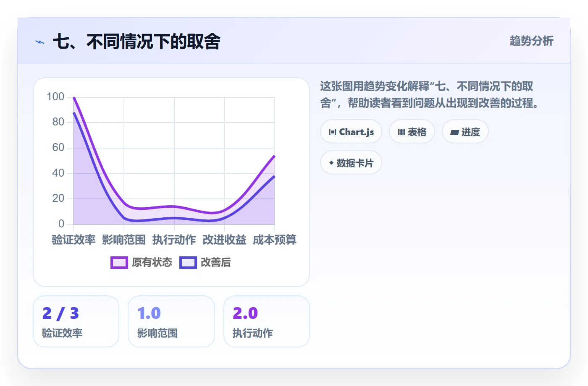
Task: Select the 表格 tag
Action: click(412, 132)
